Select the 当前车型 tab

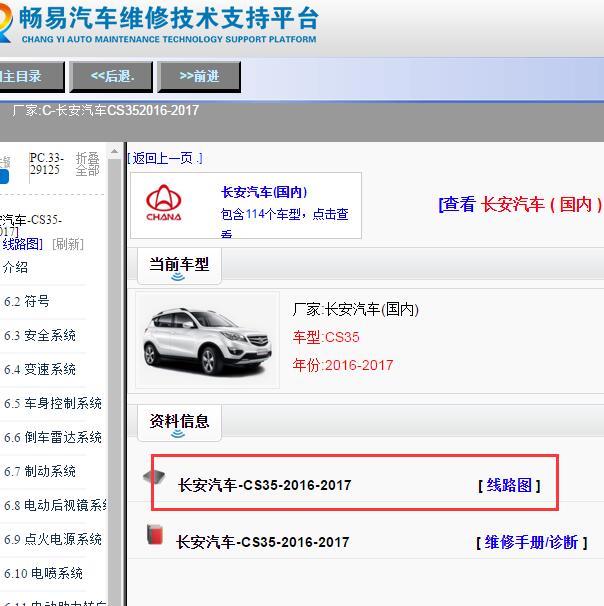pyautogui.click(x=179, y=266)
